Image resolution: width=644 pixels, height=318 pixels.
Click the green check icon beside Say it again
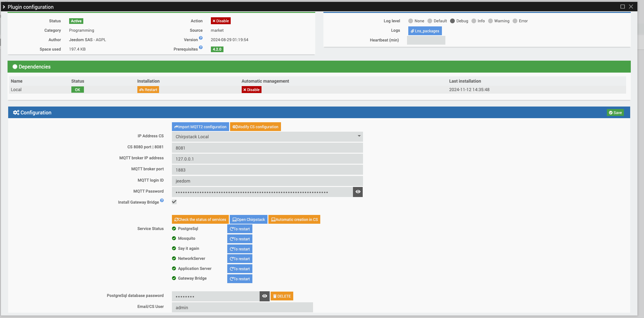pos(174,248)
